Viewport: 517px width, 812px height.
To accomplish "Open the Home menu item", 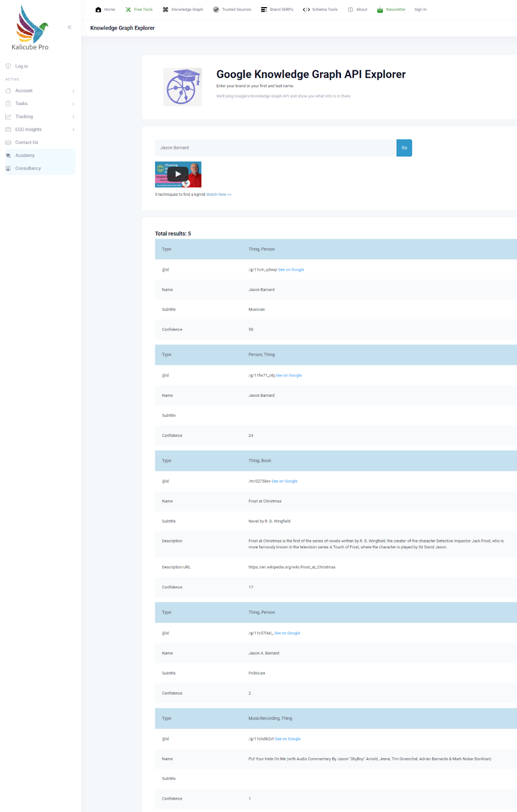I will pyautogui.click(x=110, y=10).
